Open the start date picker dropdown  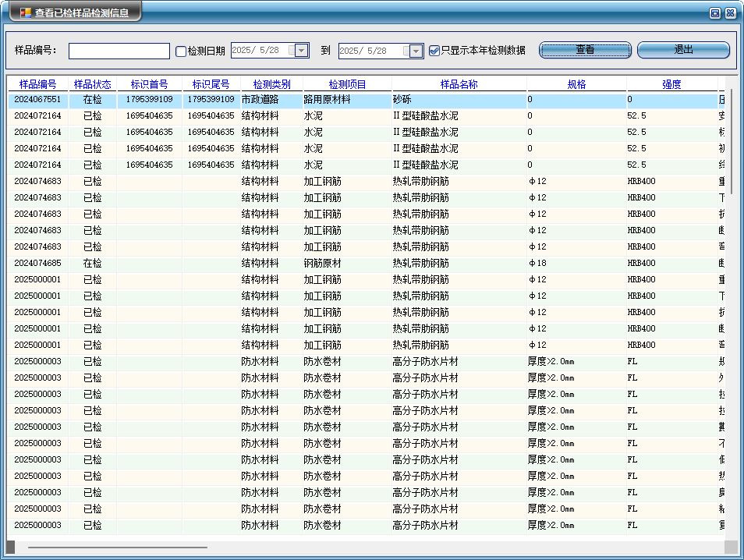coord(302,51)
